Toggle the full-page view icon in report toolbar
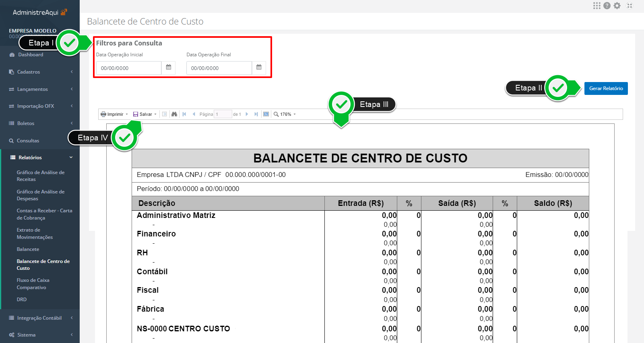 point(266,114)
